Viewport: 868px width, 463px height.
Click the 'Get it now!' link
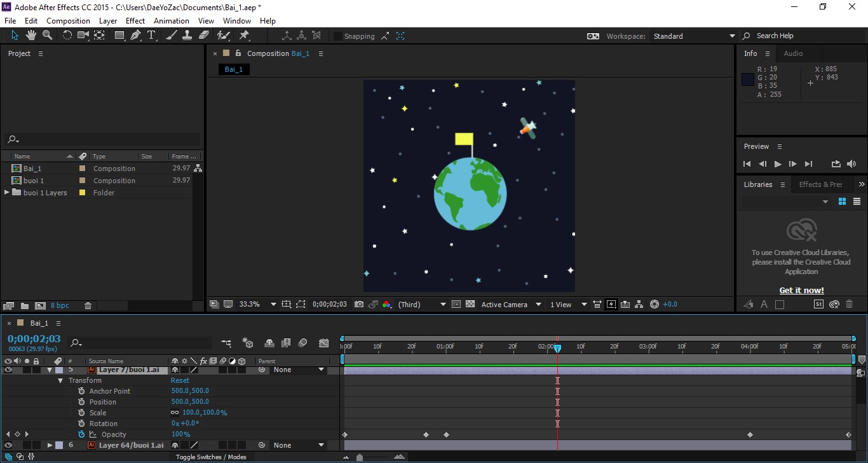tap(801, 291)
